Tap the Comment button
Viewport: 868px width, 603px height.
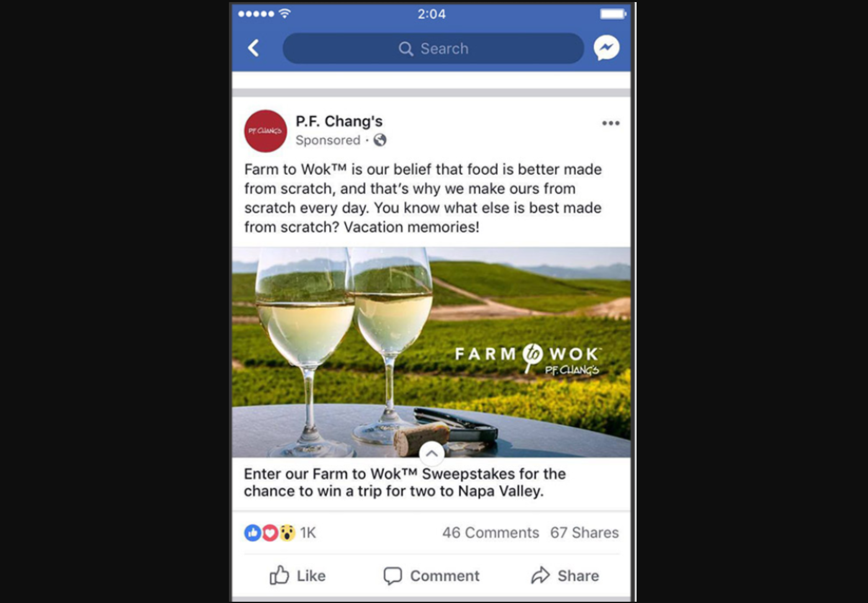click(x=431, y=576)
